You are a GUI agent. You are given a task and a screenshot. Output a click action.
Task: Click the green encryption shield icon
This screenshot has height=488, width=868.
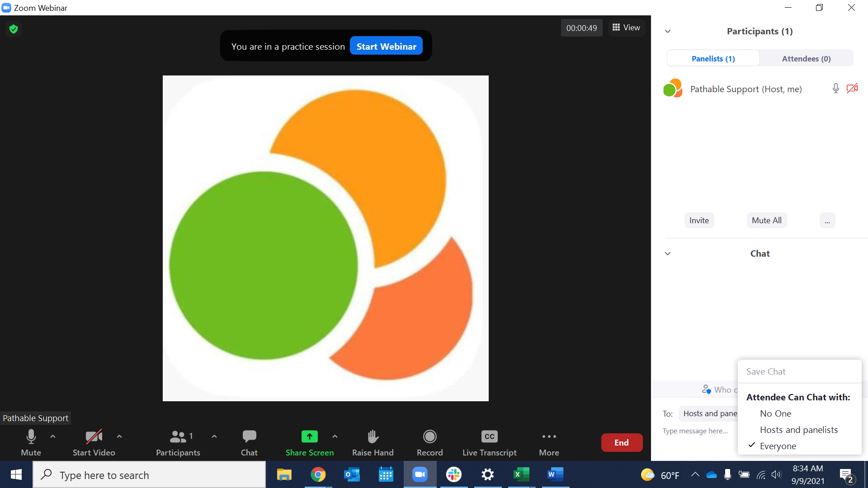pyautogui.click(x=14, y=29)
